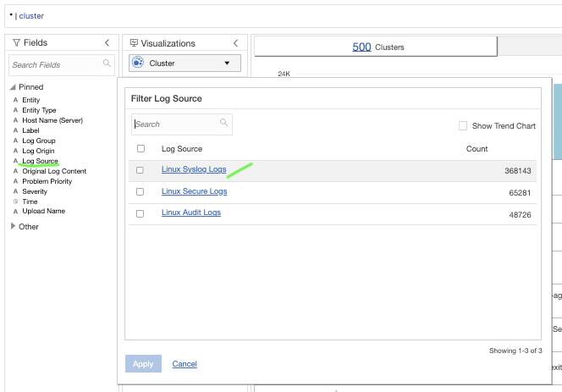Collapse the Fields panel with chevron
This screenshot has width=562, height=392.
click(x=107, y=42)
